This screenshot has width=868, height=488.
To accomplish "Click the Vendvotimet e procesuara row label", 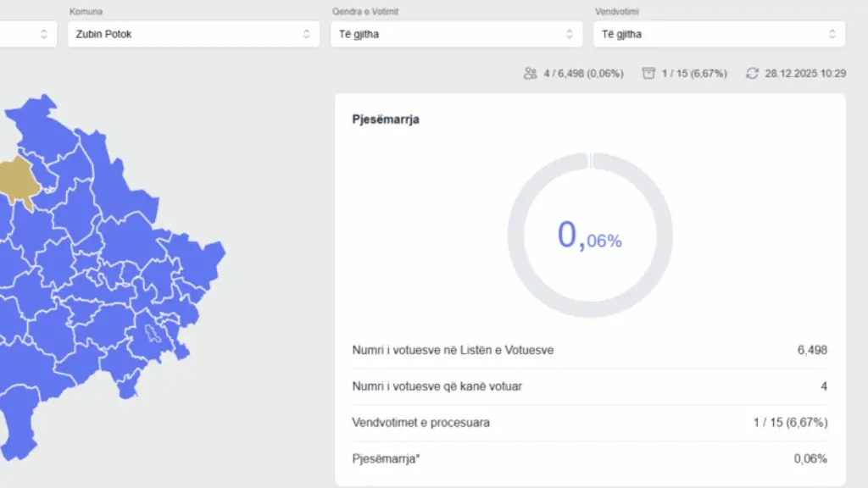I will [420, 422].
